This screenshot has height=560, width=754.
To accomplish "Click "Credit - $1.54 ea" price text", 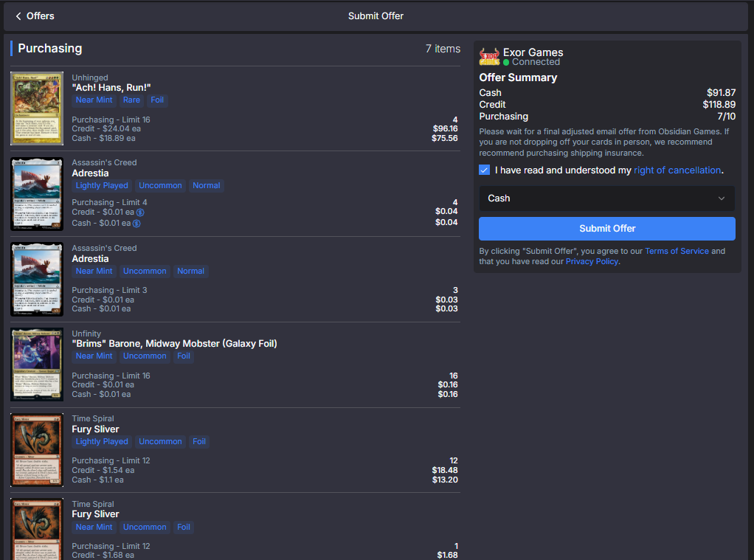I will 103,471.
